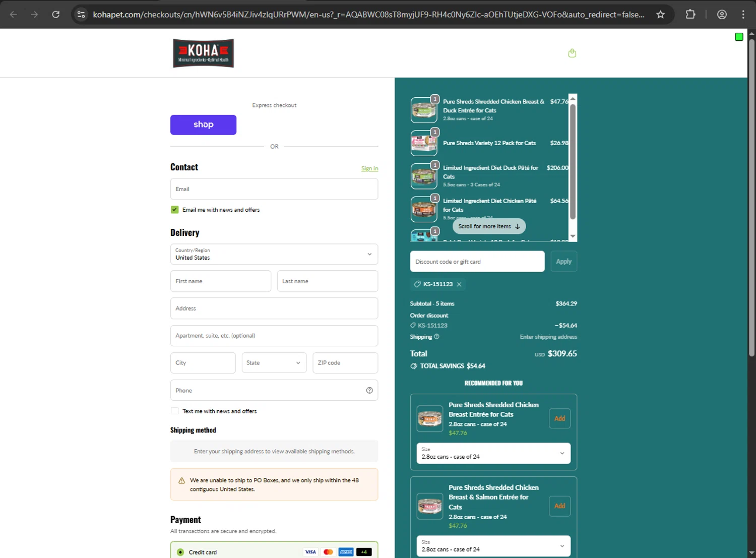
Task: Click the cart items list scrollbar thumb
Action: click(573, 162)
